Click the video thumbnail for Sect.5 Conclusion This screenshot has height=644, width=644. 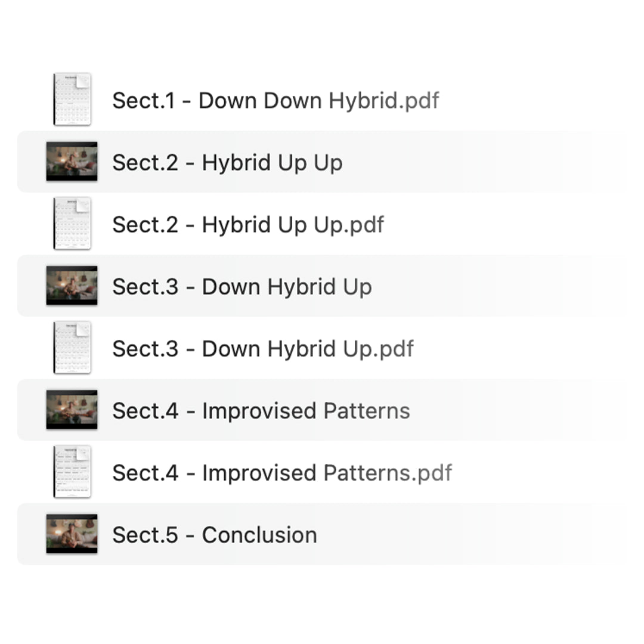point(72,534)
